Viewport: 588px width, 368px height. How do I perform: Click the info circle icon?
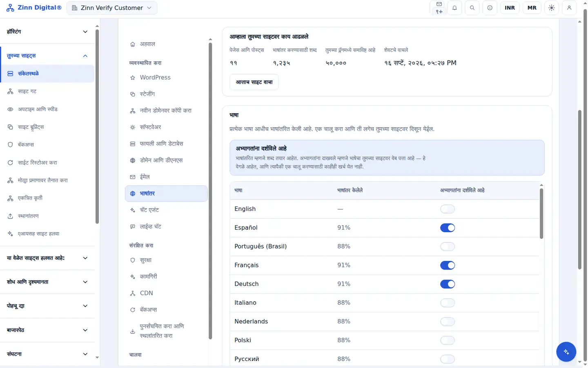(490, 8)
